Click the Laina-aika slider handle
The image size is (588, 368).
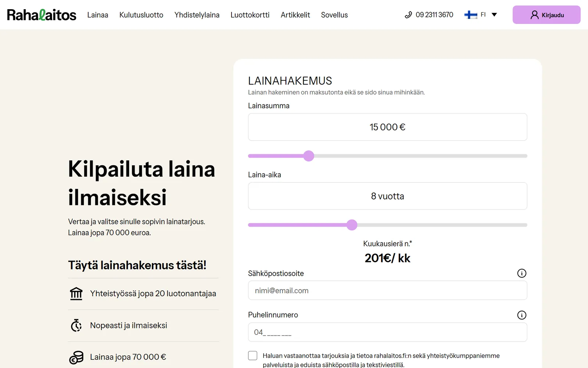(x=352, y=225)
